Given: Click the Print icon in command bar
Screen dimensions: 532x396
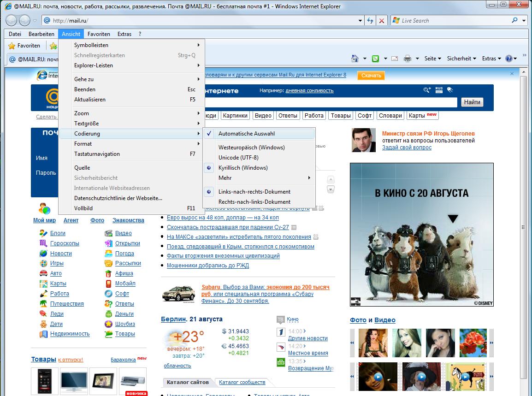Looking at the screenshot, I should point(408,59).
